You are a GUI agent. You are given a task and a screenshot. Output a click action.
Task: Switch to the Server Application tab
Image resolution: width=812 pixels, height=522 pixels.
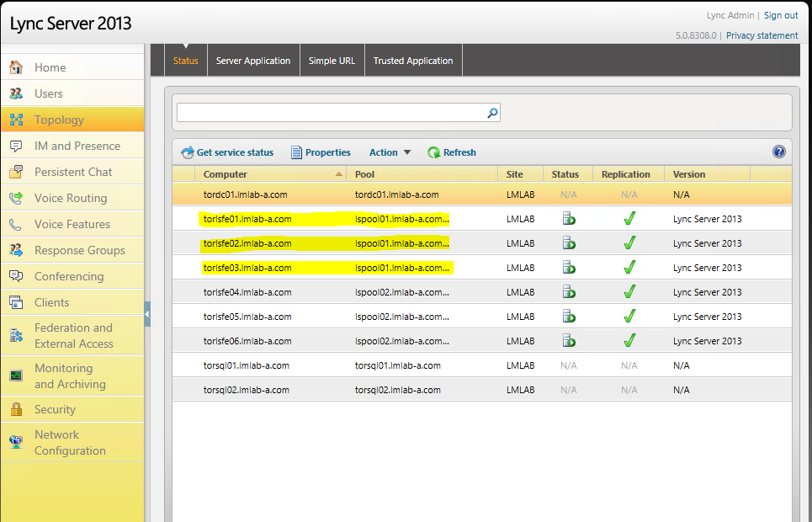click(253, 60)
